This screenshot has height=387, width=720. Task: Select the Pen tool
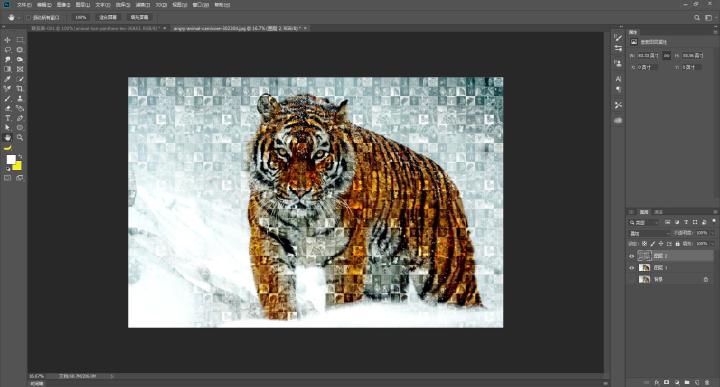[20, 118]
